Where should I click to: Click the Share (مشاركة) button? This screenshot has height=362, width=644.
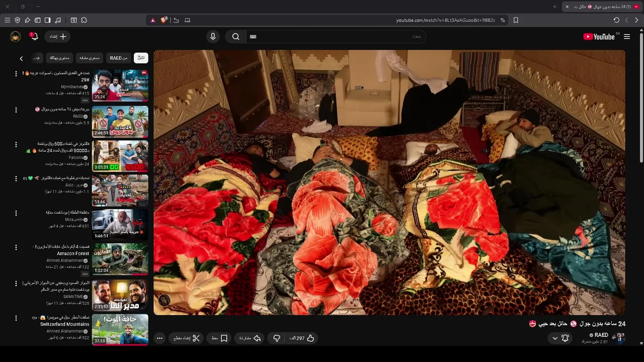(250, 338)
